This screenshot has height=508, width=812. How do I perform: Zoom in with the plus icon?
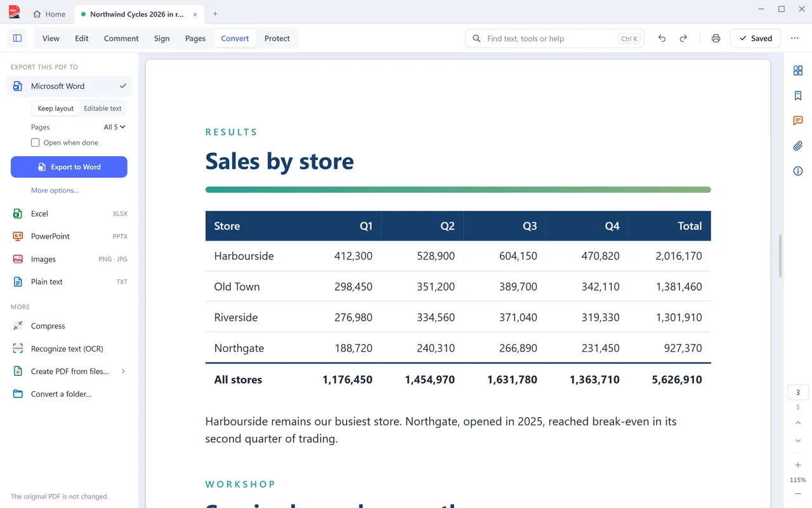tap(798, 465)
